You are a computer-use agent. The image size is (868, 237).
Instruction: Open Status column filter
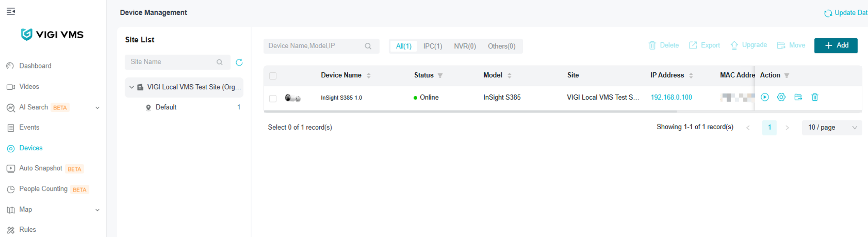(x=440, y=75)
